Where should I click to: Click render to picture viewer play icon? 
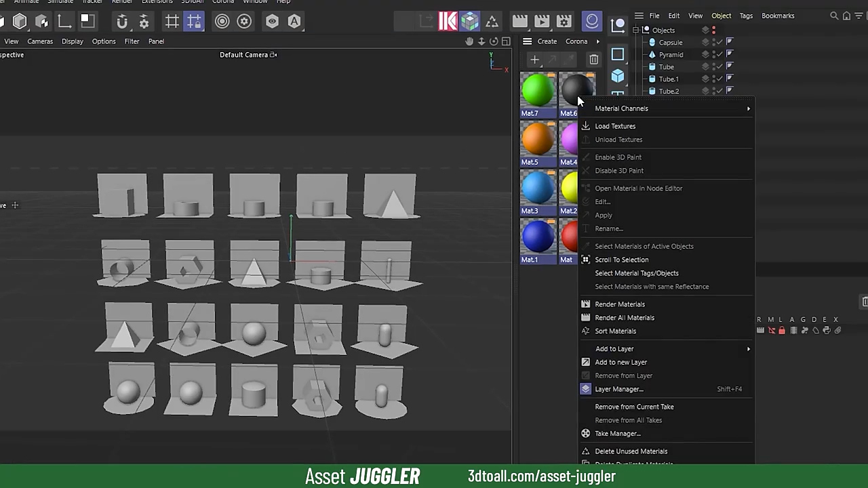(x=542, y=22)
